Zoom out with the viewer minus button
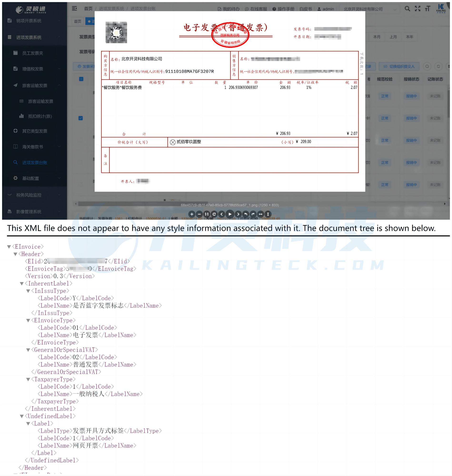This screenshot has height=476, width=452. point(199,214)
